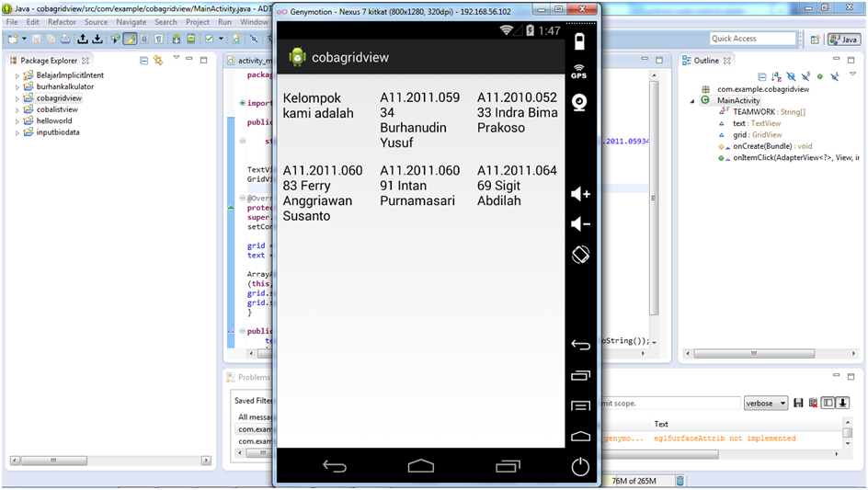
Task: Tap Android navigation bar recents button
Action: [508, 467]
